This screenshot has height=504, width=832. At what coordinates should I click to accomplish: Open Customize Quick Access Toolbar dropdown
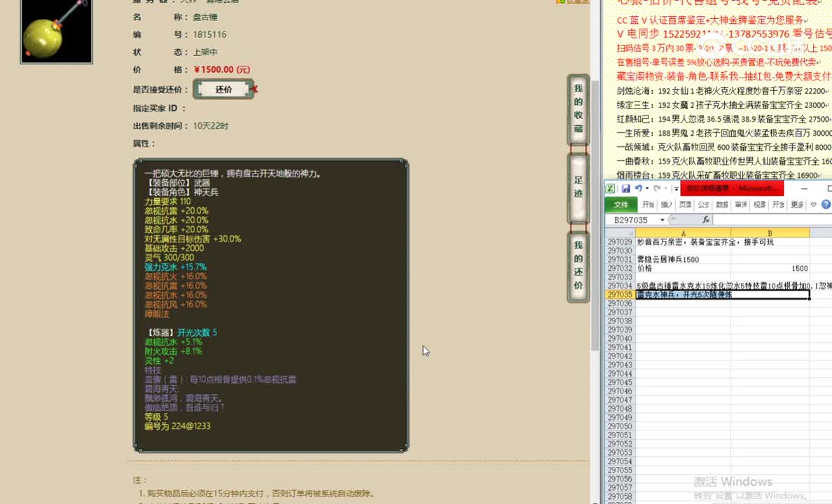click(676, 188)
